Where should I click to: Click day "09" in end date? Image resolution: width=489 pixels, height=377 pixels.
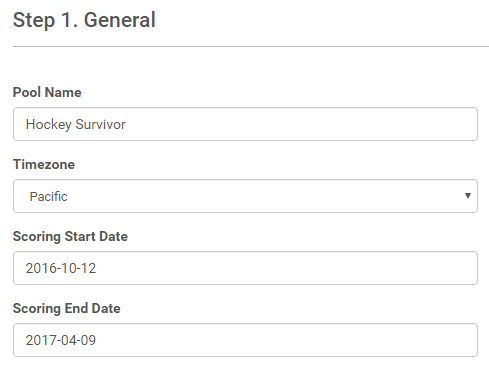pos(88,340)
